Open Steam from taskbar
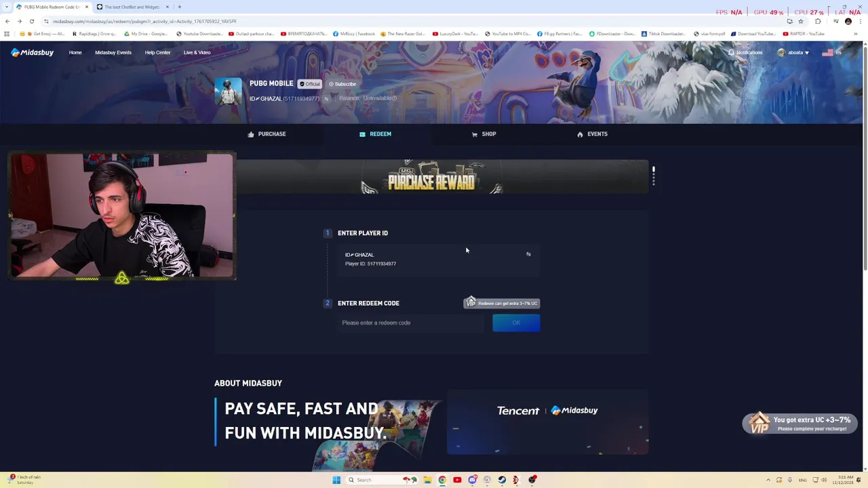 (502, 480)
